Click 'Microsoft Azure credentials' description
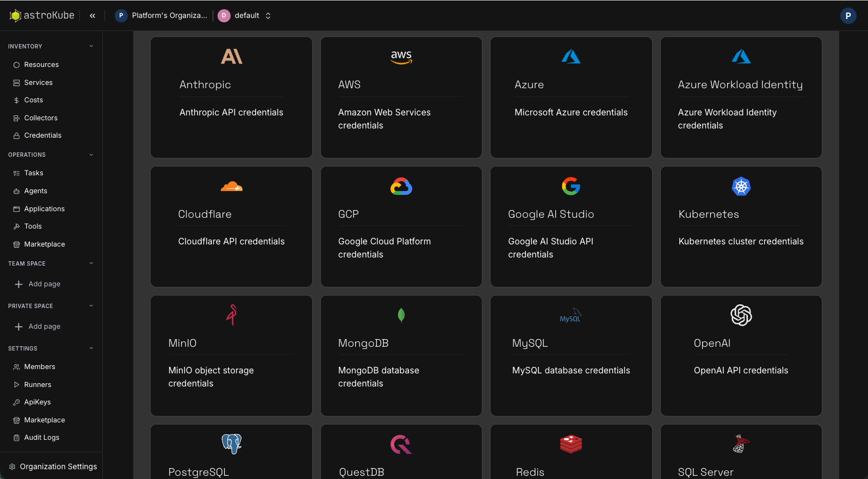The image size is (868, 479). click(x=571, y=112)
